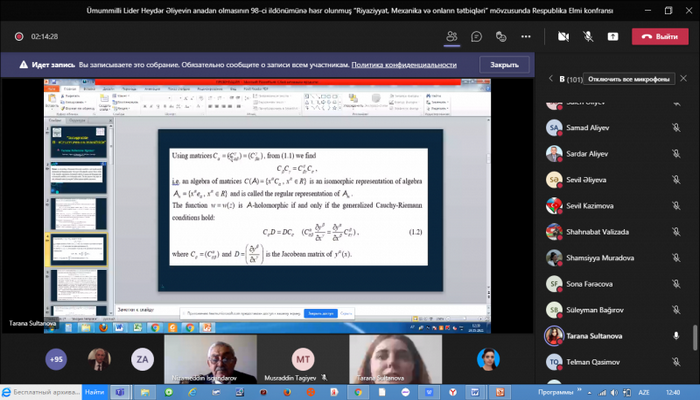Screen dimensions: 700x400
Task: Open the participants panel icon
Action: [x=452, y=36]
